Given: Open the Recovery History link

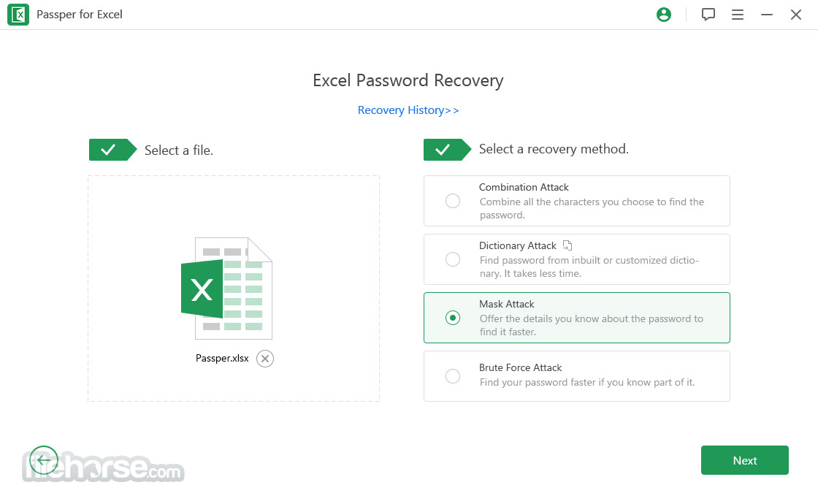Looking at the screenshot, I should coord(408,110).
